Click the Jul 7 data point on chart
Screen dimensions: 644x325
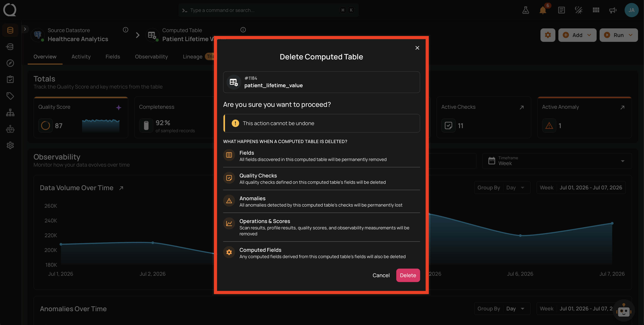tap(612, 223)
